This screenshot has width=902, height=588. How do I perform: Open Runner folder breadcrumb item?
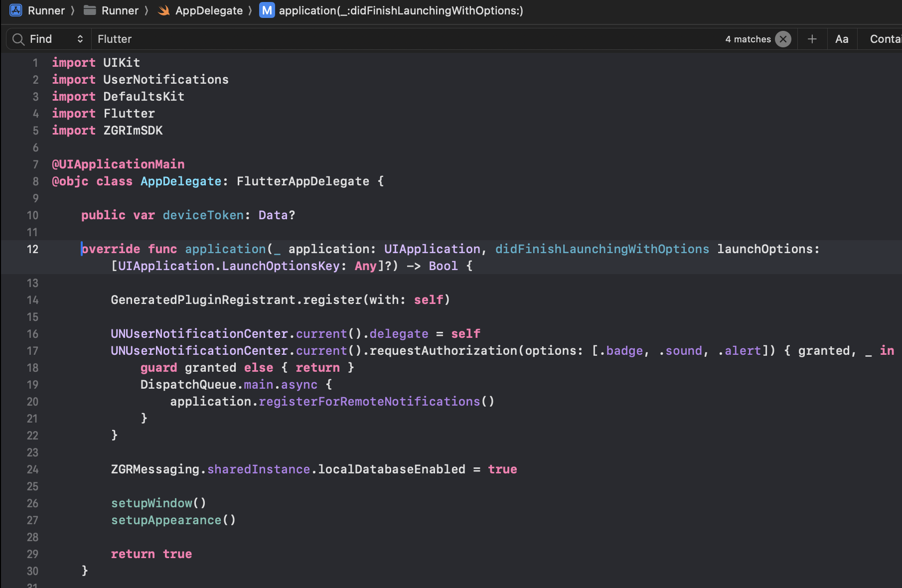tap(120, 10)
